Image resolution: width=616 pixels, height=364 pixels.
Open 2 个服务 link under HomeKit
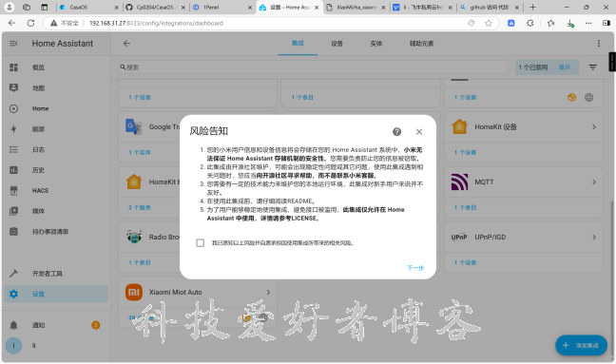(140, 207)
